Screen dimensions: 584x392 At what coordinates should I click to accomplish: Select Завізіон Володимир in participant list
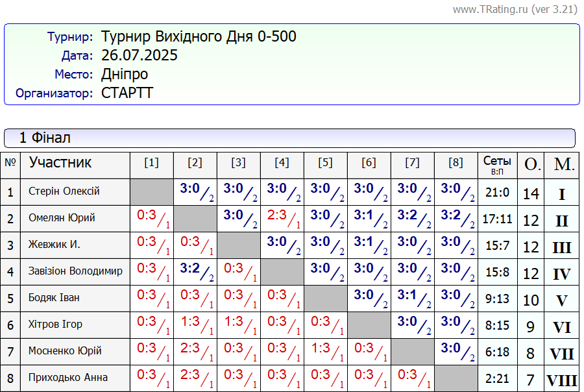tap(75, 271)
